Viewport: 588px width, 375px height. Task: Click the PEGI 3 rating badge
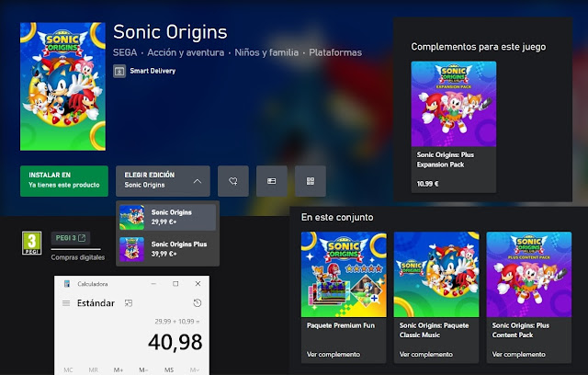point(32,243)
